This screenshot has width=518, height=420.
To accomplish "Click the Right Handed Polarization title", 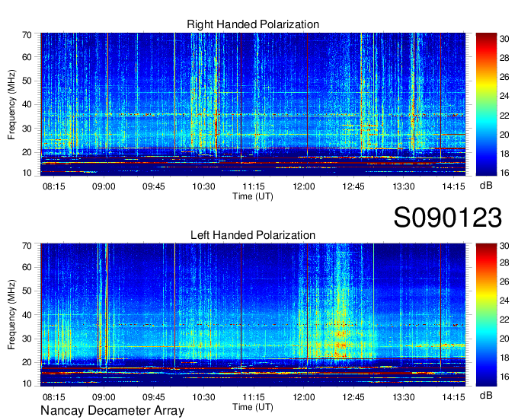I will tap(253, 24).
